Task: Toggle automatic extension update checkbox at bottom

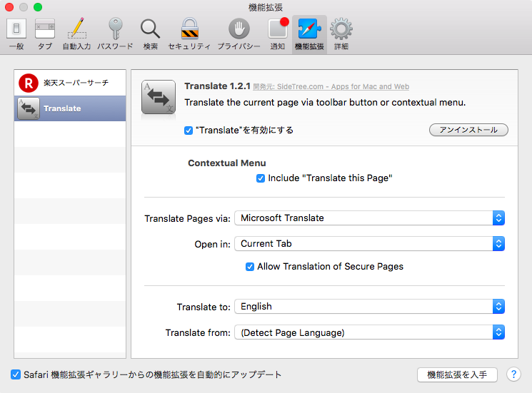Action: pyautogui.click(x=15, y=374)
